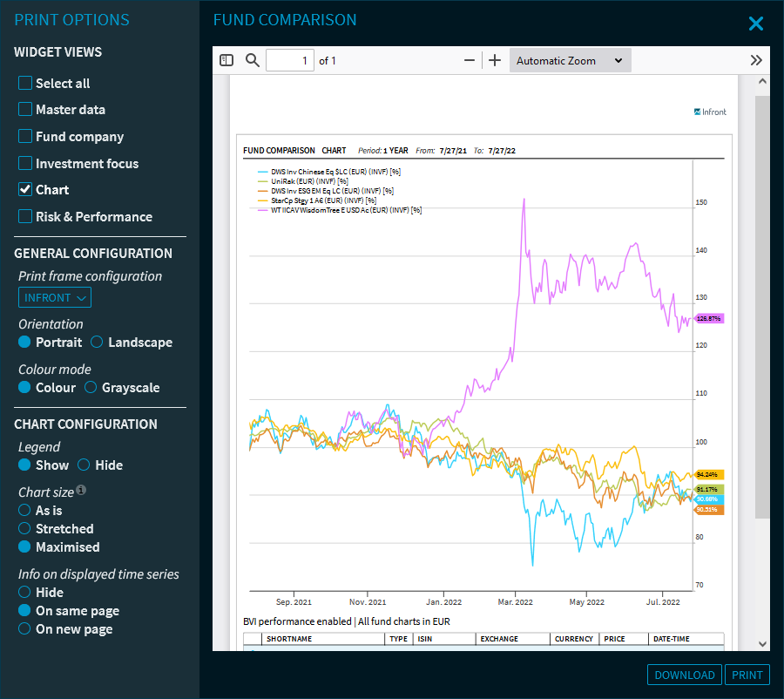The image size is (784, 699).
Task: Zoom out with the minus icon
Action: click(x=470, y=61)
